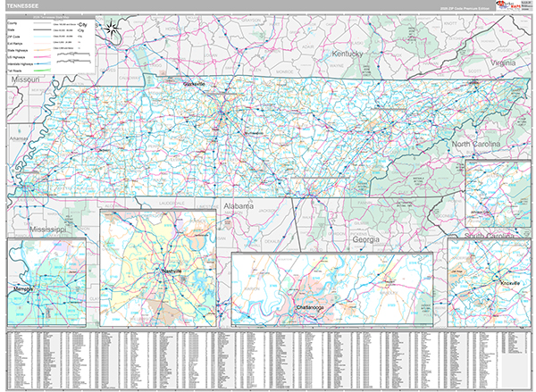The height and width of the screenshot is (392, 536).
Task: Click the South Carolina state label
Action: pyautogui.click(x=490, y=236)
